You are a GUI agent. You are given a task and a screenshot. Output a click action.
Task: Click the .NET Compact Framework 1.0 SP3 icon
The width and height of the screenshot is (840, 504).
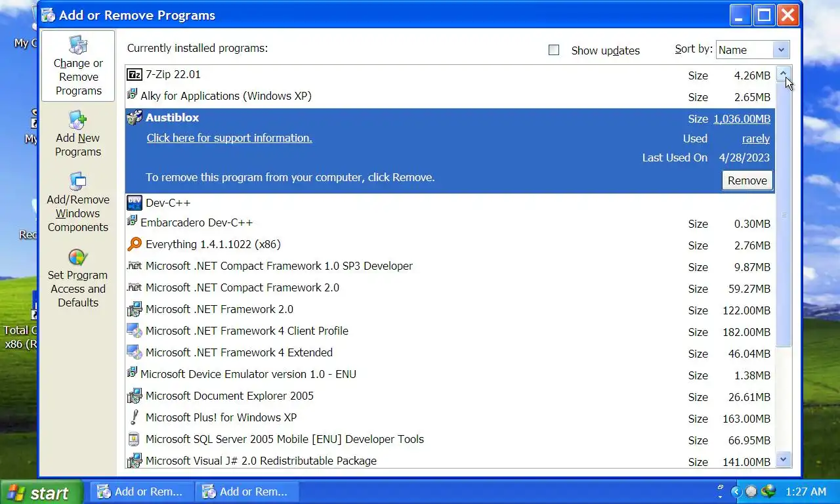click(x=135, y=266)
